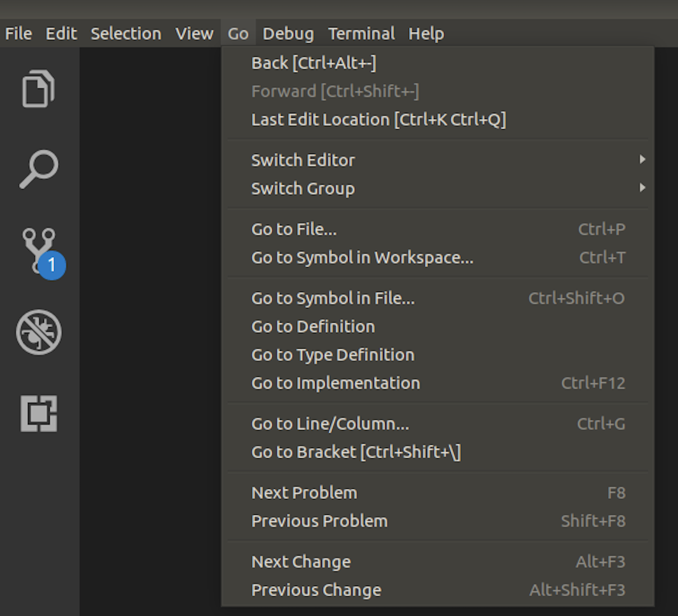Open the Extensions view
678x616 pixels.
[x=38, y=414]
